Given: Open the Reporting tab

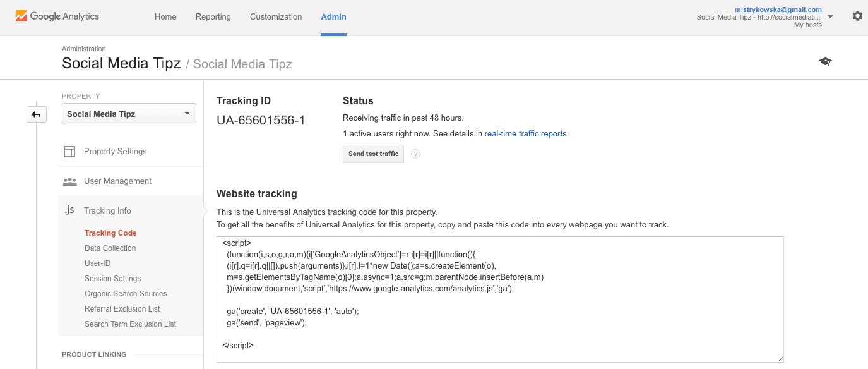Looking at the screenshot, I should pos(213,17).
